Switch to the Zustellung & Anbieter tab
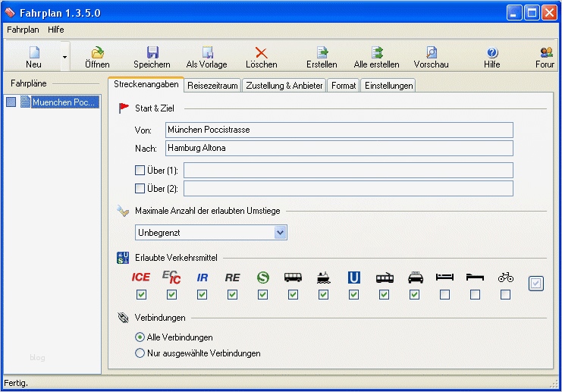562x392 pixels. pyautogui.click(x=284, y=86)
